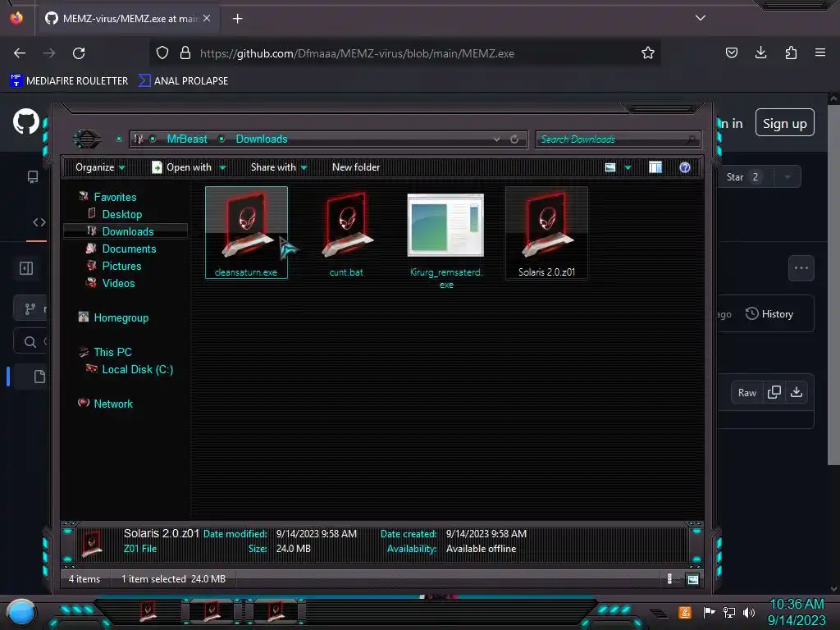The width and height of the screenshot is (840, 630).
Task: Click the Search Downloads field
Action: pyautogui.click(x=618, y=139)
